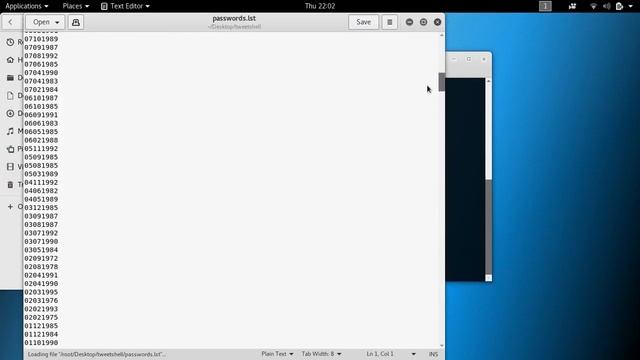Click the Loading file status message
640x360 pixels.
(x=97, y=354)
